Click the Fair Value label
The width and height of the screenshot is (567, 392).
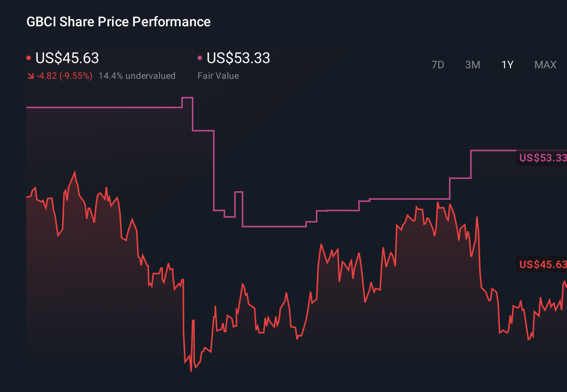click(x=218, y=76)
